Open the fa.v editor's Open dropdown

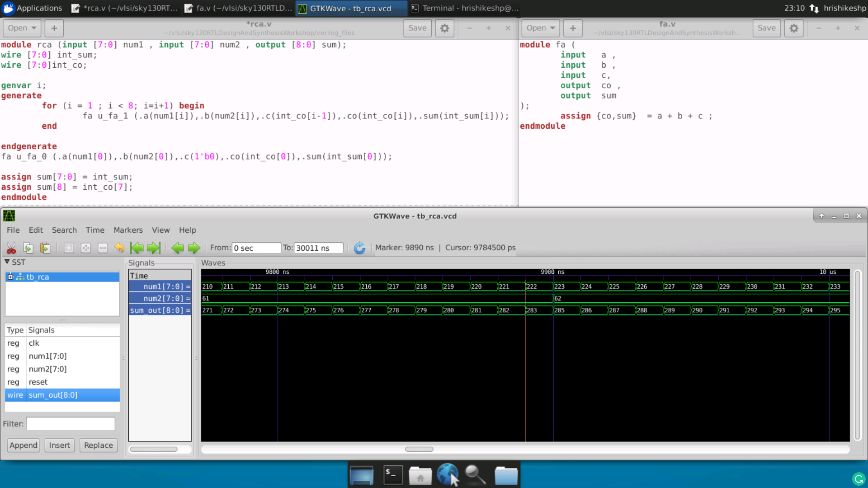pyautogui.click(x=540, y=28)
